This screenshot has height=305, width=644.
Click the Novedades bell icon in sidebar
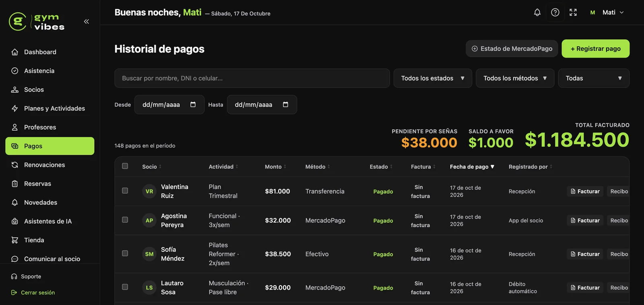point(15,202)
